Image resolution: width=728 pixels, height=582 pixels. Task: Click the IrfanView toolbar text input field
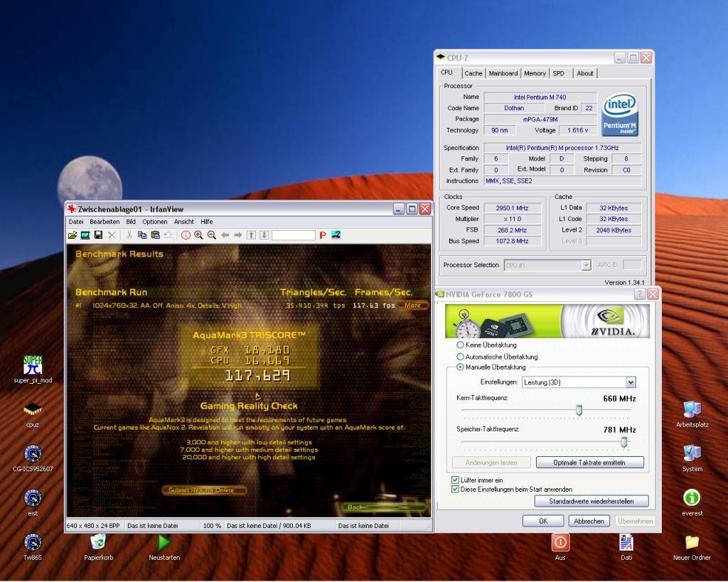coord(294,235)
